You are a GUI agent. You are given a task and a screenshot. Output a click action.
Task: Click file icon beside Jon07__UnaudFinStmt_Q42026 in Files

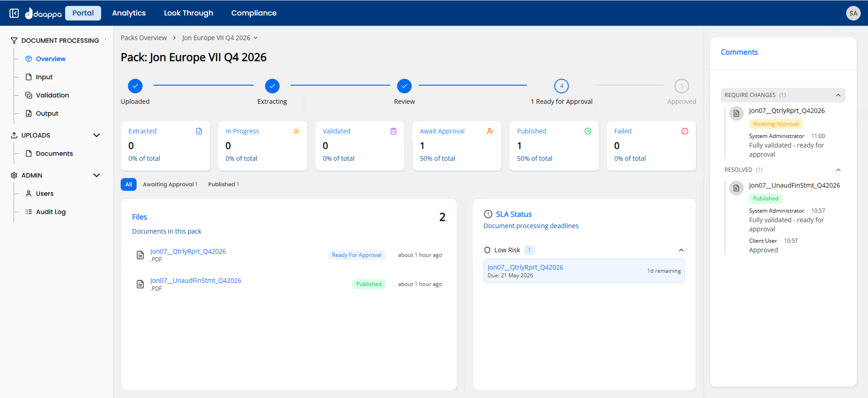click(140, 284)
